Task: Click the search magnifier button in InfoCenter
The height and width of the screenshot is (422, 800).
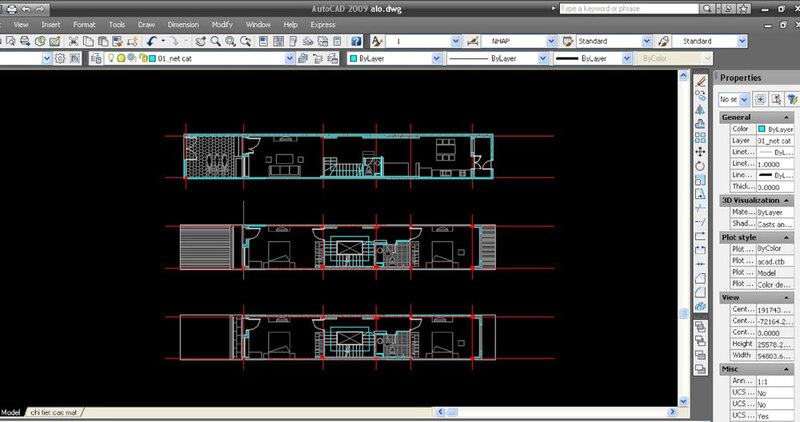Action: tap(707, 9)
